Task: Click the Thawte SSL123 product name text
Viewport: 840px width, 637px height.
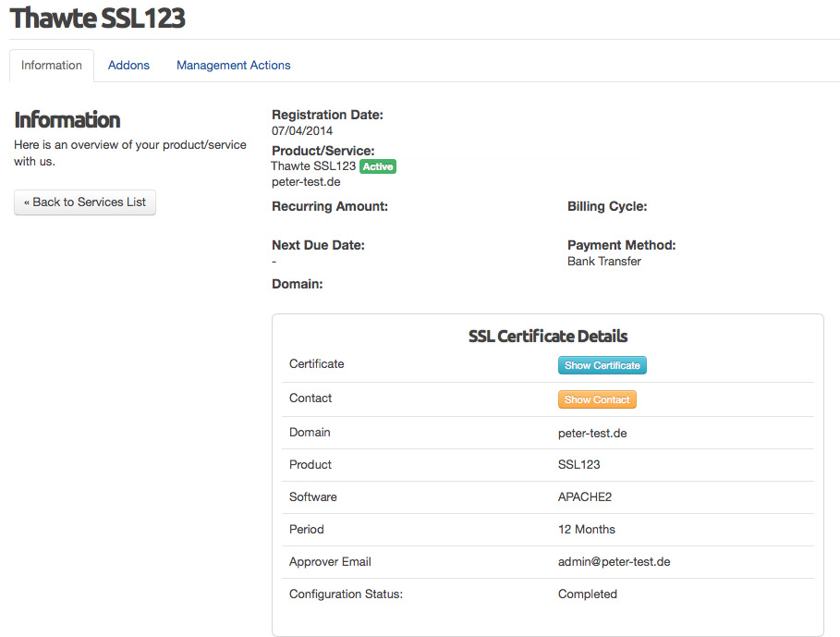Action: pos(313,166)
